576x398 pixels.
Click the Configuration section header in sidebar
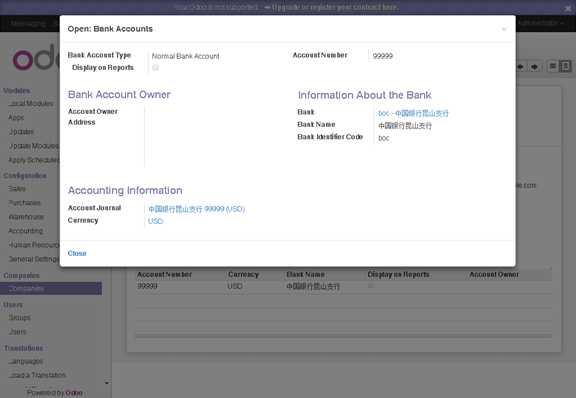25,175
